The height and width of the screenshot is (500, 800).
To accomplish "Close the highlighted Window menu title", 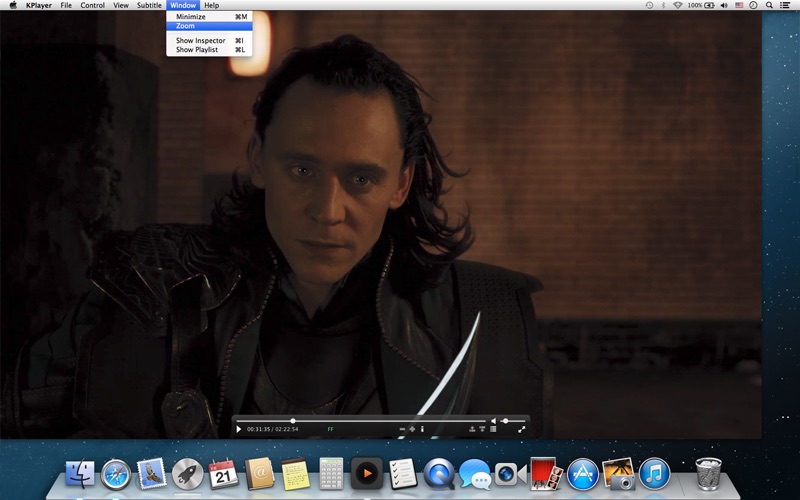I will 183,5.
